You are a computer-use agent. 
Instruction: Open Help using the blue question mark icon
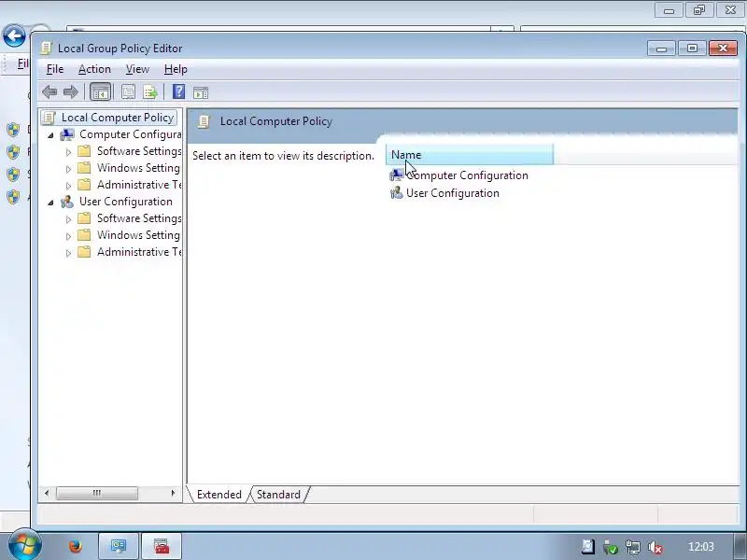[x=178, y=91]
